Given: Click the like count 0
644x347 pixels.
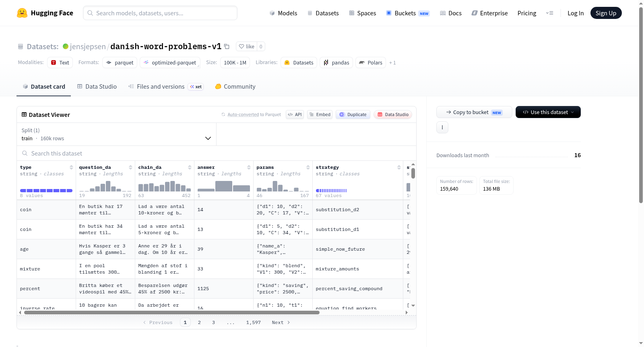Looking at the screenshot, I should tap(261, 46).
